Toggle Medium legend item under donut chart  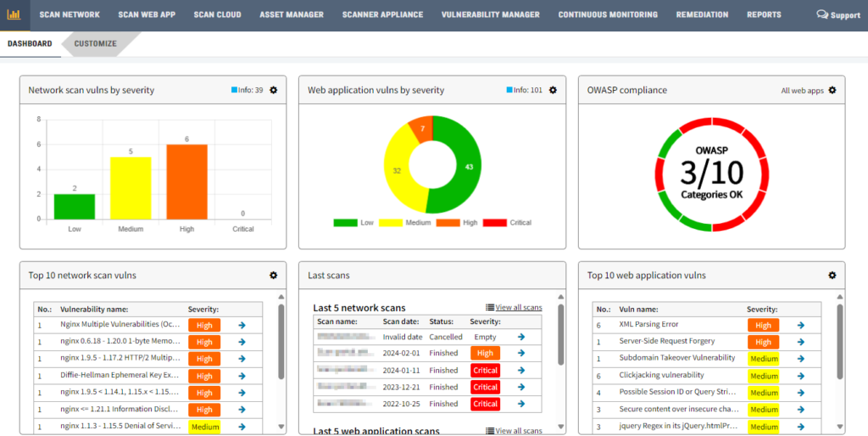pyautogui.click(x=405, y=222)
